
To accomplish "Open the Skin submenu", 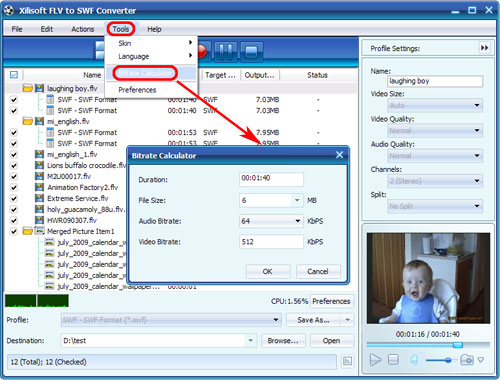I will pyautogui.click(x=152, y=43).
